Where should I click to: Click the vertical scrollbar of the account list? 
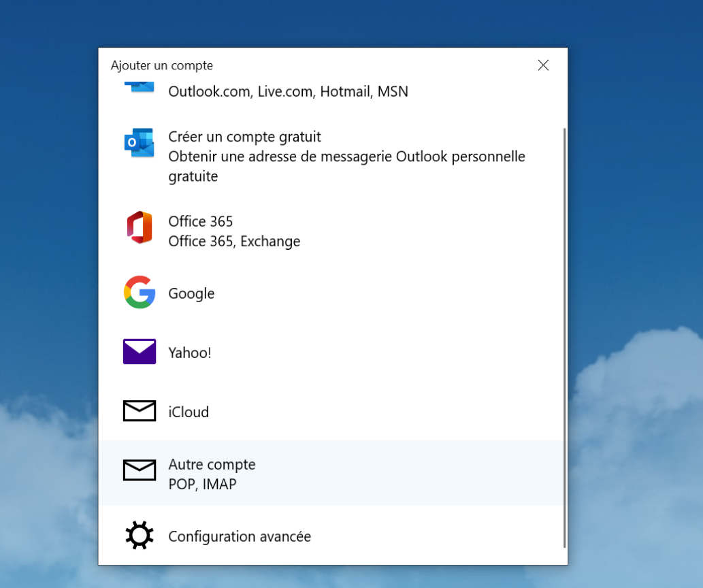pyautogui.click(x=565, y=337)
